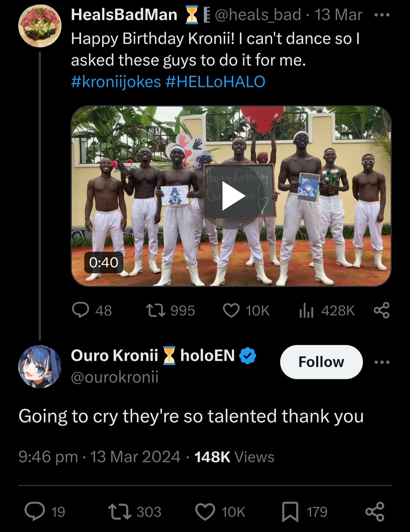Repost HealsBadMan's birthday tweet

click(156, 310)
